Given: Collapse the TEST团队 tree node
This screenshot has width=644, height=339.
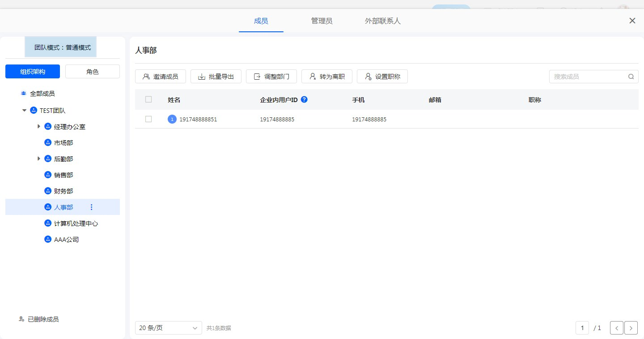Looking at the screenshot, I should tap(24, 111).
